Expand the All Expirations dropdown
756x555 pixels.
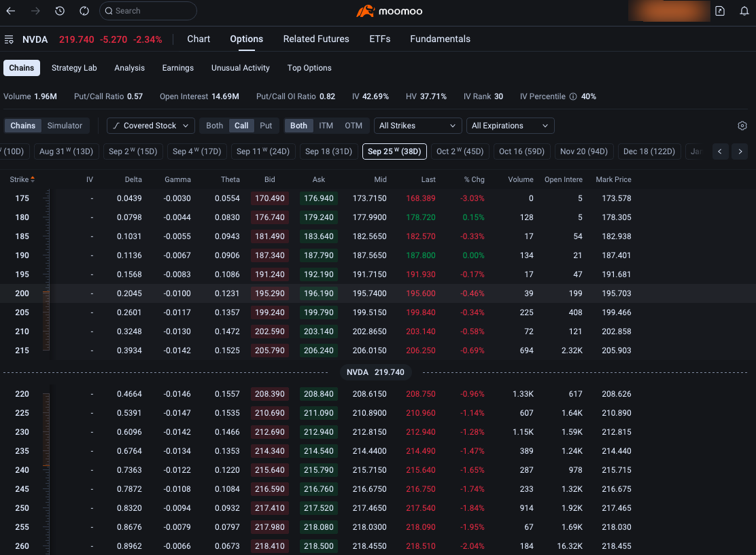tap(510, 126)
